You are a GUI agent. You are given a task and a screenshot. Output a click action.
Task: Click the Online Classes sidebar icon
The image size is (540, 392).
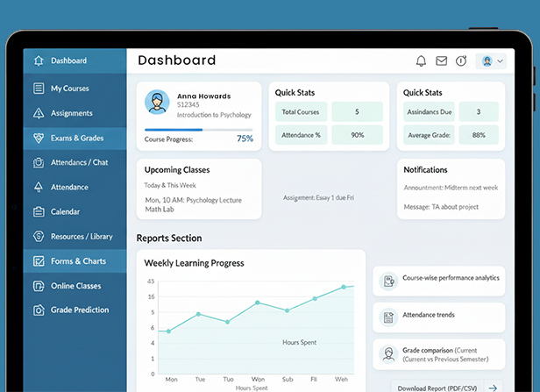39,286
